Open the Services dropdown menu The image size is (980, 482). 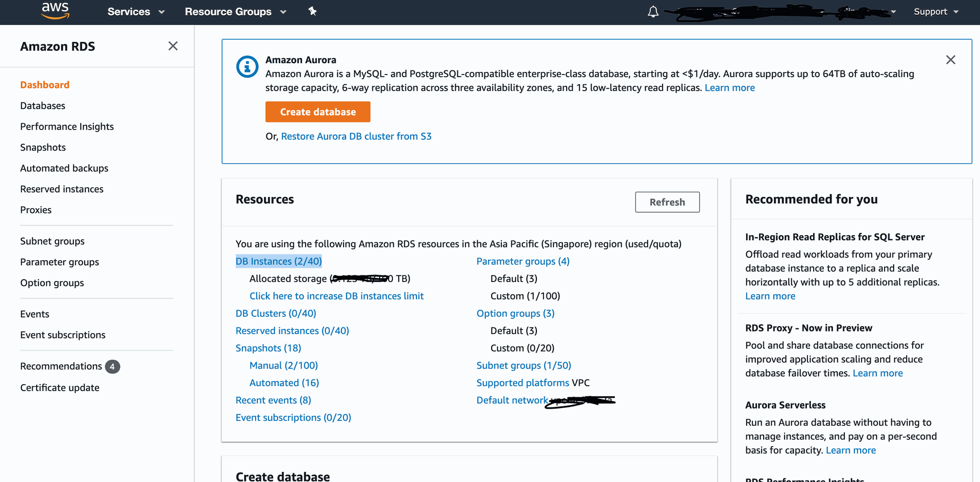(136, 12)
